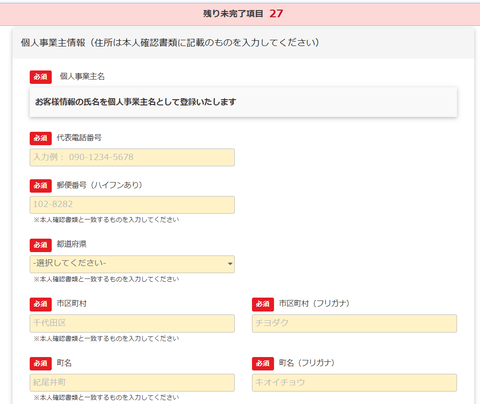
Task: Select the 町名（フリガナ） furigana input
Action: [x=354, y=382]
